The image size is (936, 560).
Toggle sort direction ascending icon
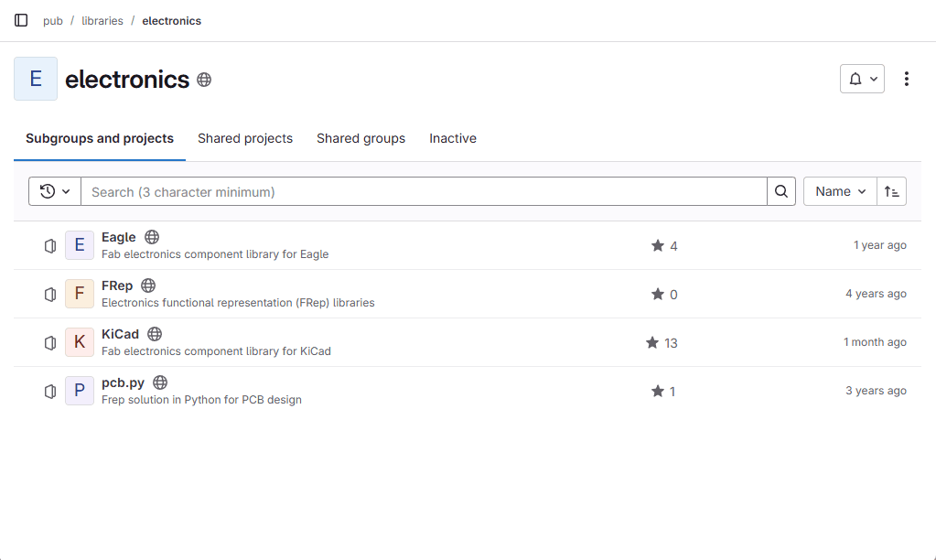[x=892, y=191]
